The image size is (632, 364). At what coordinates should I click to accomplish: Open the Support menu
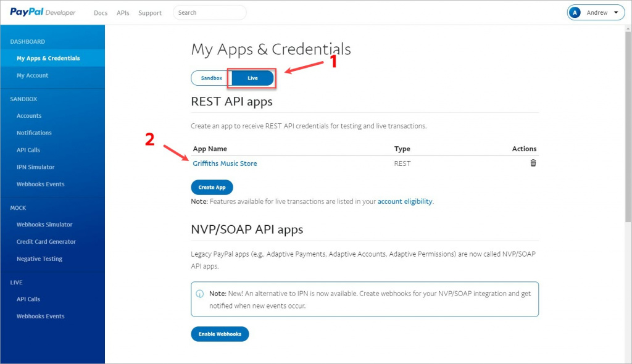pyautogui.click(x=150, y=13)
